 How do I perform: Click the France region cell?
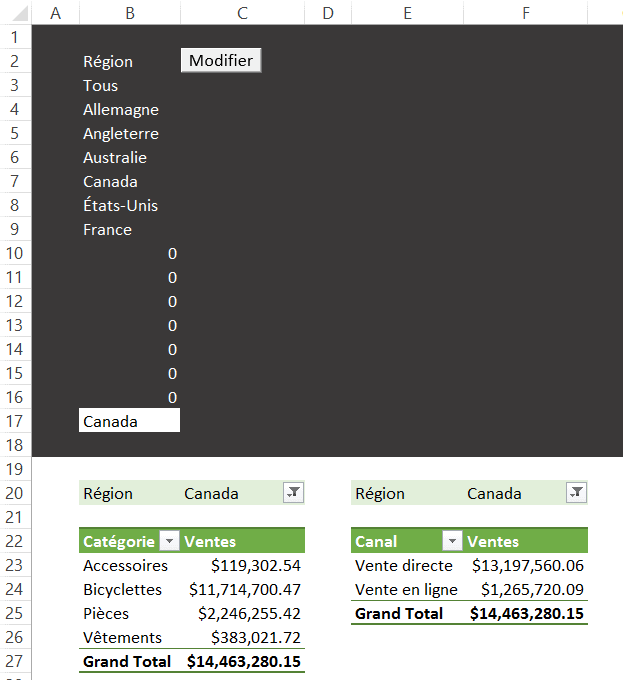coord(108,229)
